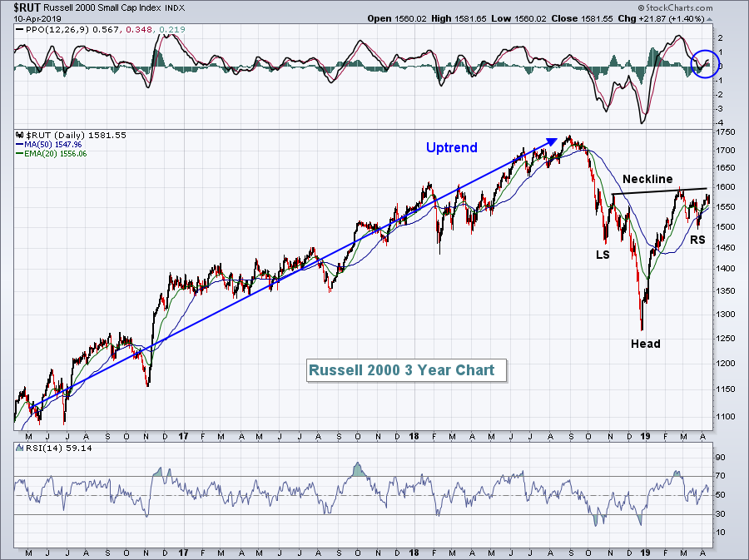749x560 pixels.
Task: Click the red 0.348 PPO signal value
Action: click(x=139, y=30)
